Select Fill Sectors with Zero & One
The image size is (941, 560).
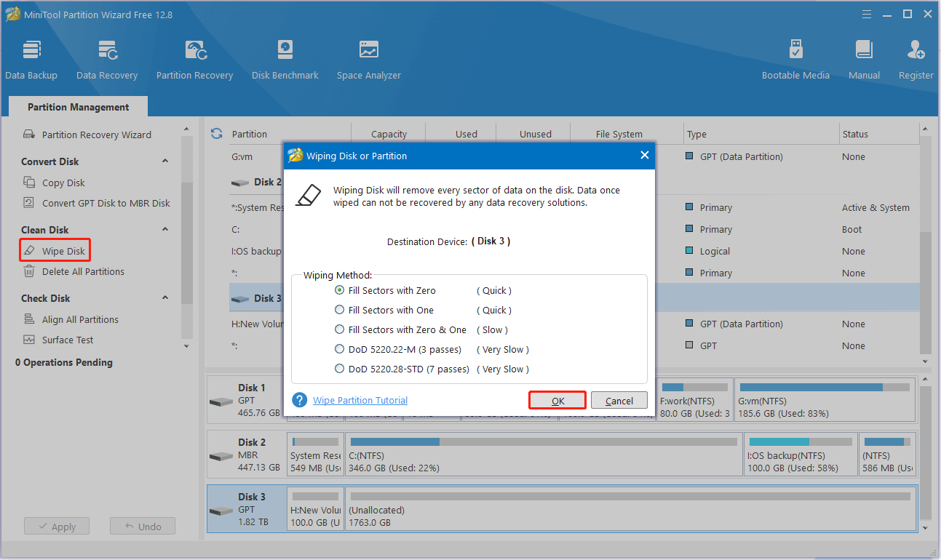point(339,329)
